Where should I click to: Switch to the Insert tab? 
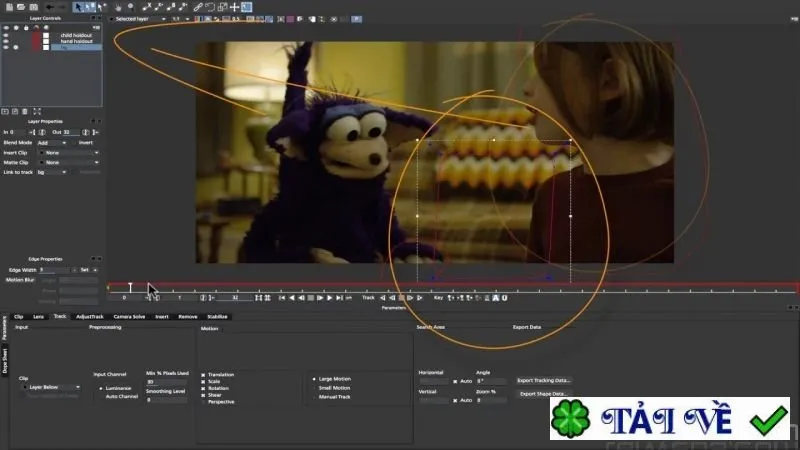[x=162, y=317]
